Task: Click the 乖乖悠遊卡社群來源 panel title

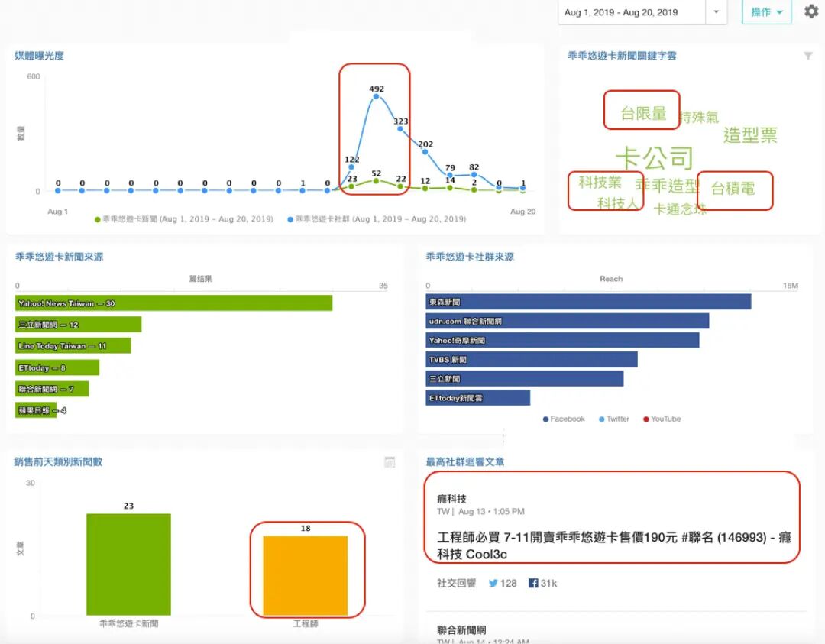Action: tap(470, 257)
